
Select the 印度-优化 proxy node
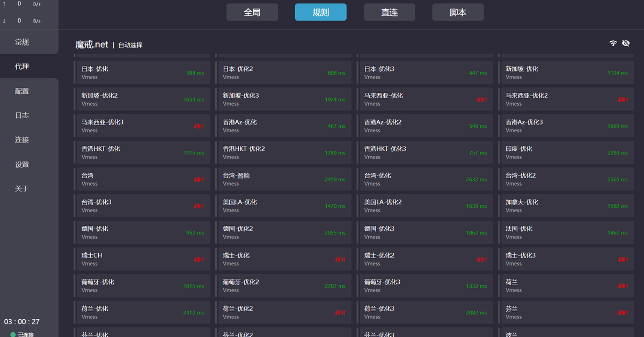tap(566, 152)
